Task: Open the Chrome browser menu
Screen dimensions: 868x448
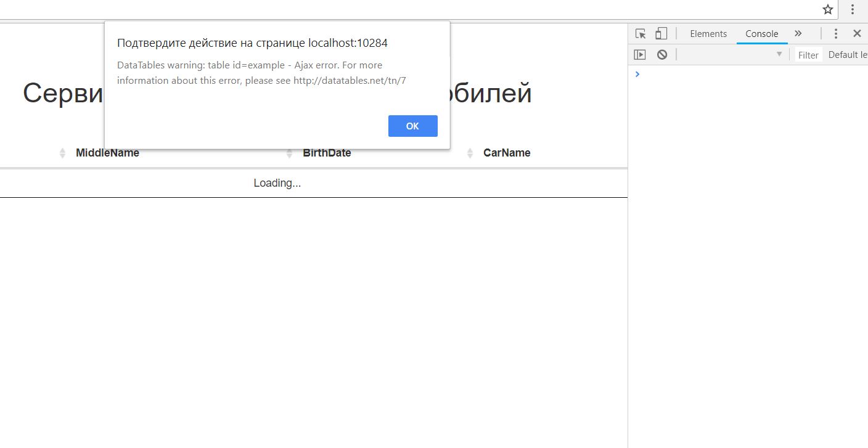Action: point(853,9)
